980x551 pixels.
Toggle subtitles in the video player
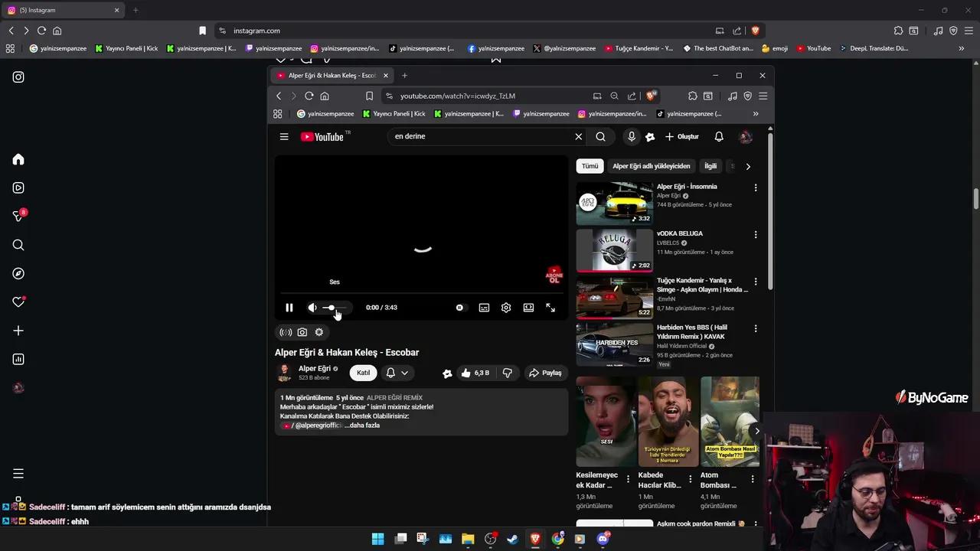pyautogui.click(x=484, y=308)
